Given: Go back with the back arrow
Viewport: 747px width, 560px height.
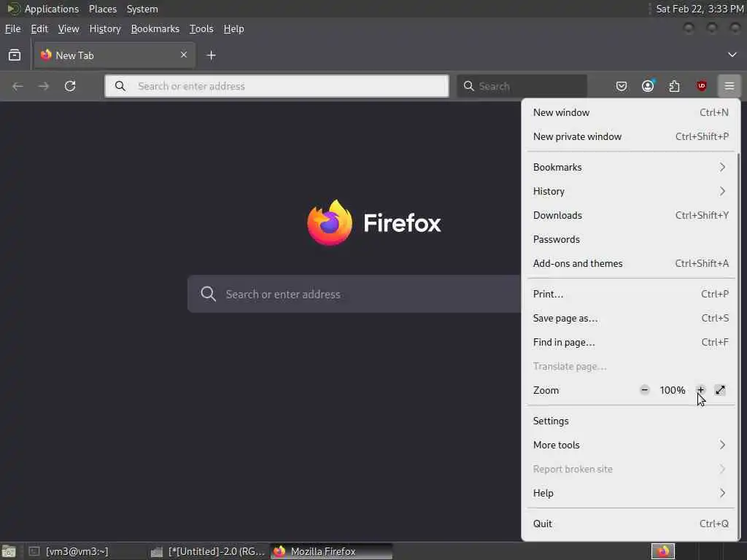Looking at the screenshot, I should [18, 86].
